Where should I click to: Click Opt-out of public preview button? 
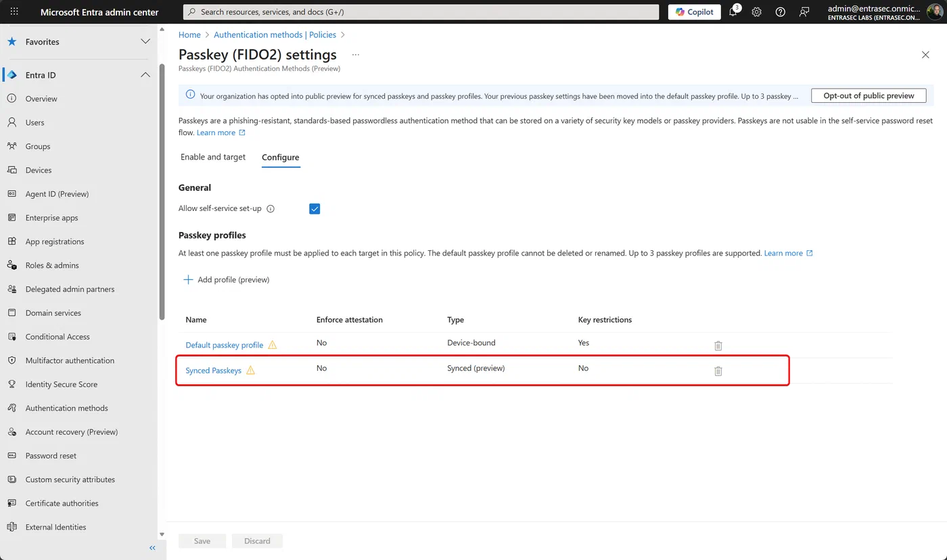point(869,96)
